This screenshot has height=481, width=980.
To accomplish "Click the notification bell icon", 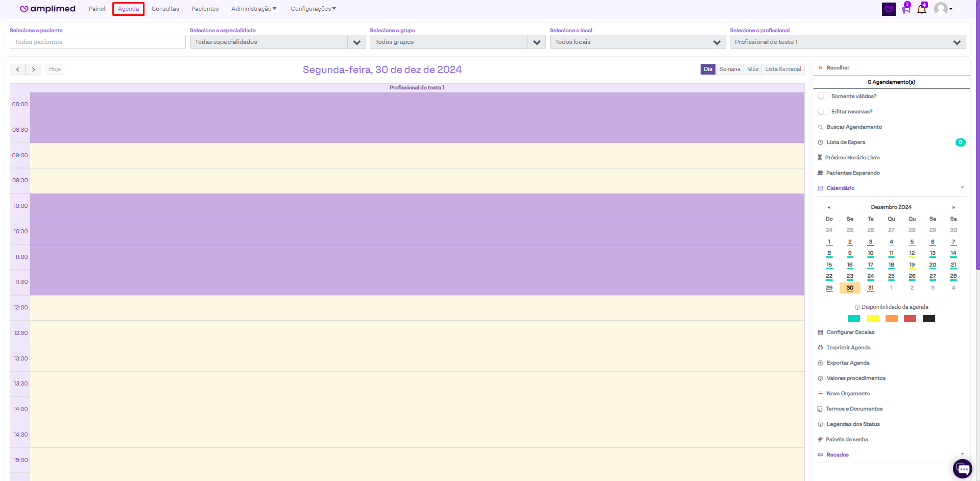I will pos(921,9).
